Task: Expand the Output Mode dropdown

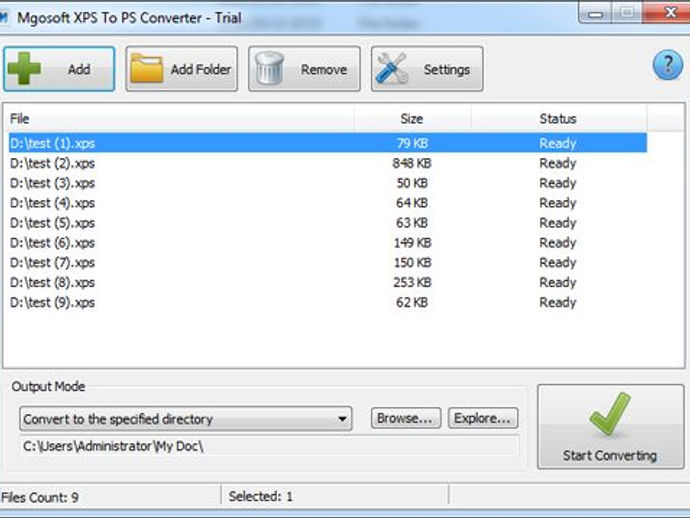Action: 186,419
